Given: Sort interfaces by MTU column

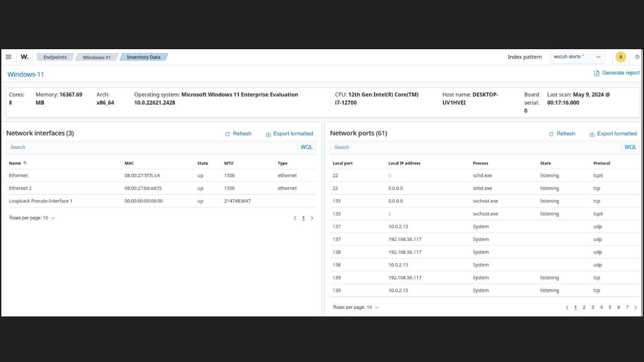Looking at the screenshot, I should click(229, 163).
